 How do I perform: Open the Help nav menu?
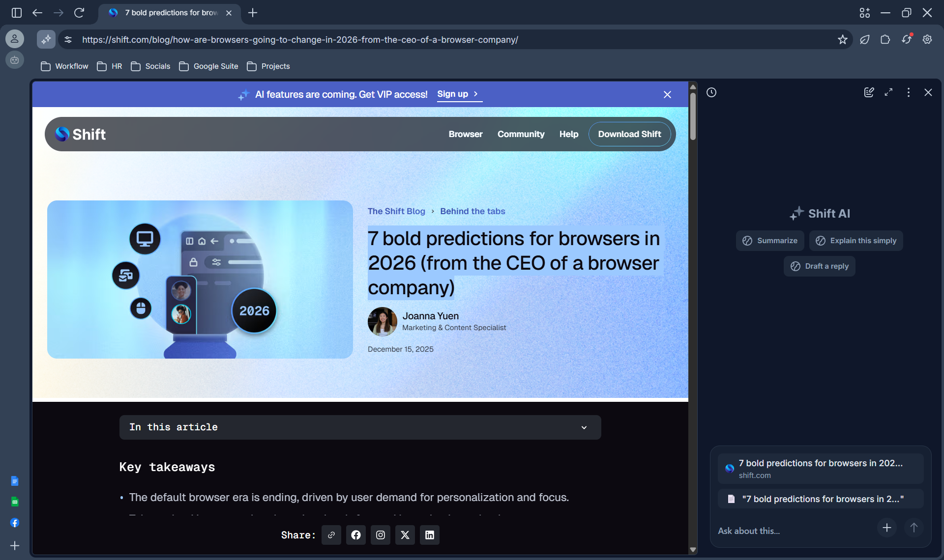[x=568, y=134]
